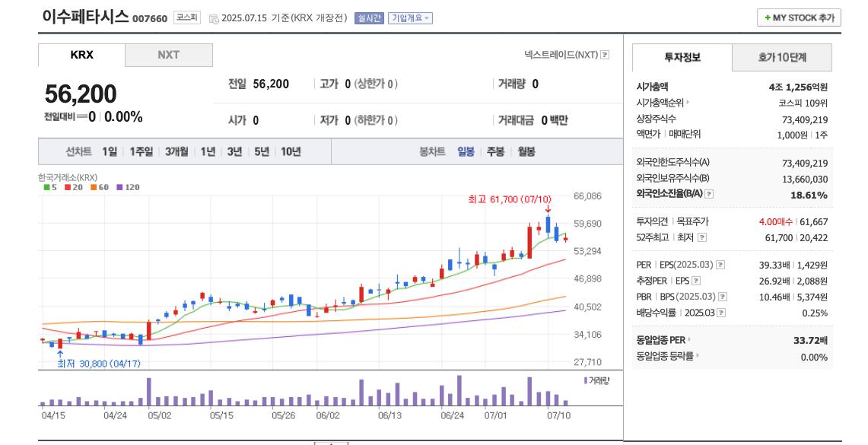
Task: Open the 기업개요 dropdown
Action: (x=410, y=18)
